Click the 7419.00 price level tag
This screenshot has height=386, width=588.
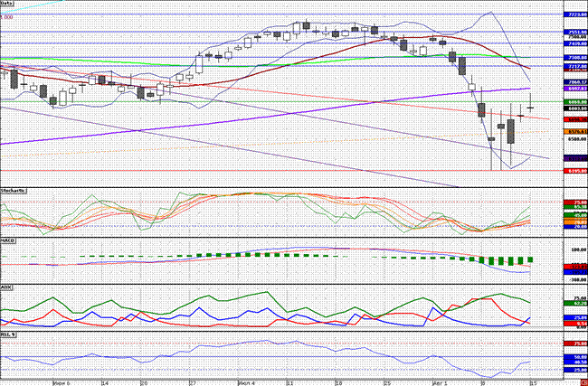click(x=575, y=44)
